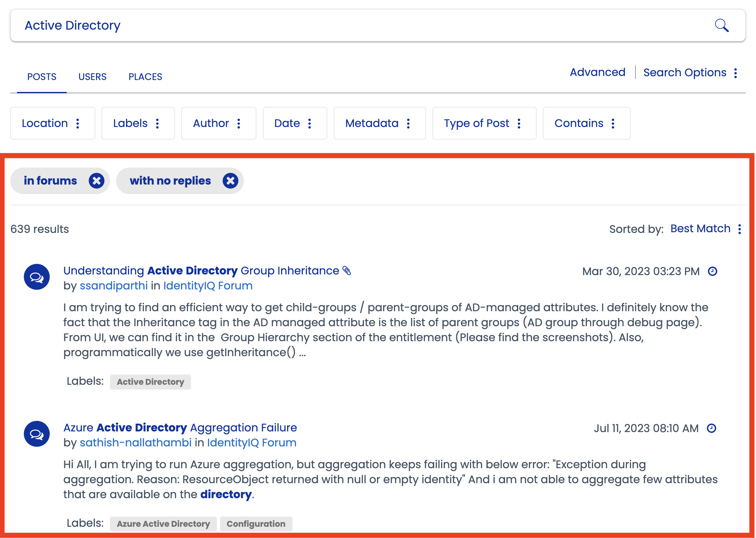Open Understanding Active Directory Group Inheritance post
The height and width of the screenshot is (538, 756).
[201, 271]
